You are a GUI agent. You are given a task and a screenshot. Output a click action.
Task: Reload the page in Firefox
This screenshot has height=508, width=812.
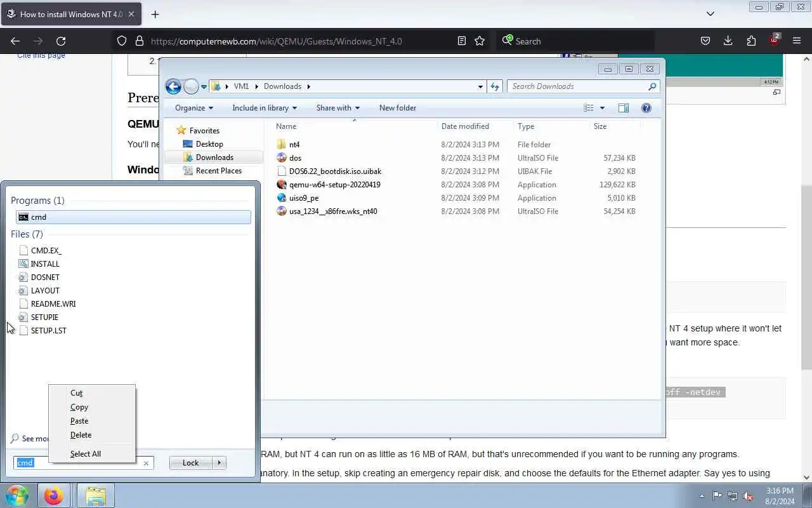tap(61, 41)
